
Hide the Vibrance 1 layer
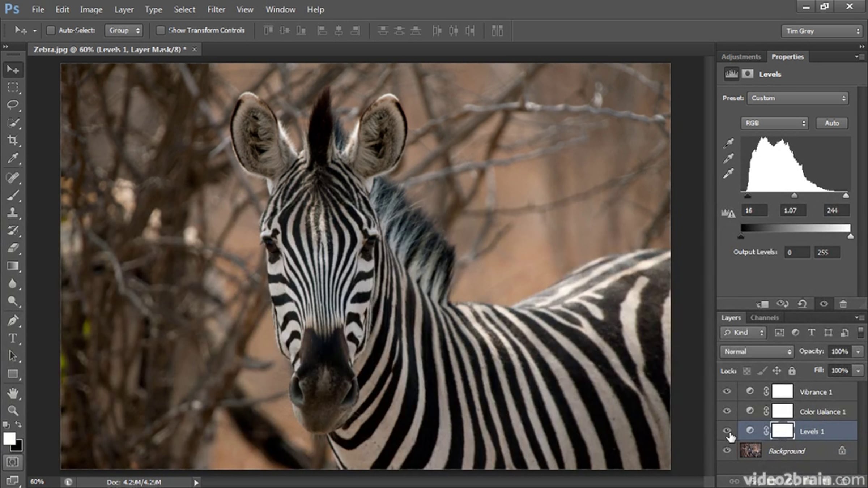click(727, 391)
